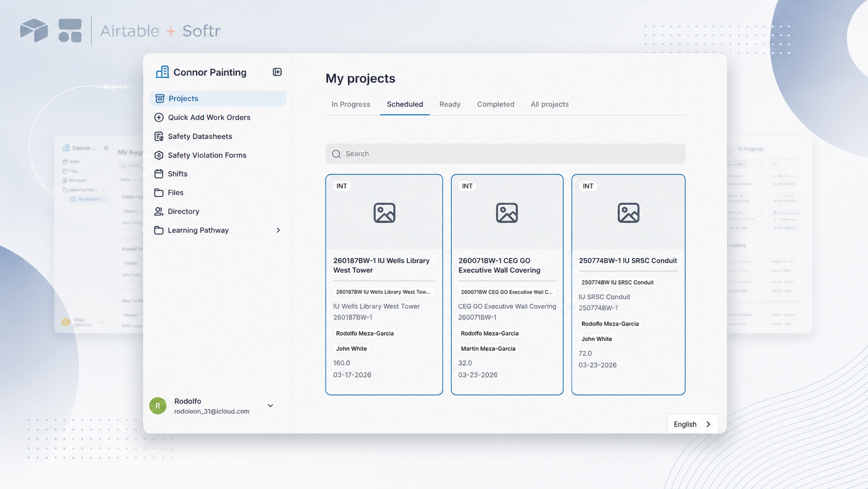Click the Quick Add Work Orders plus icon
The width and height of the screenshot is (868, 489).
point(159,117)
